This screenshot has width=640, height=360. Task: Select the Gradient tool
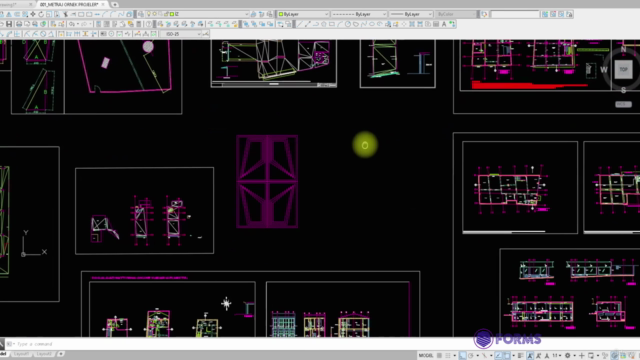420,24
